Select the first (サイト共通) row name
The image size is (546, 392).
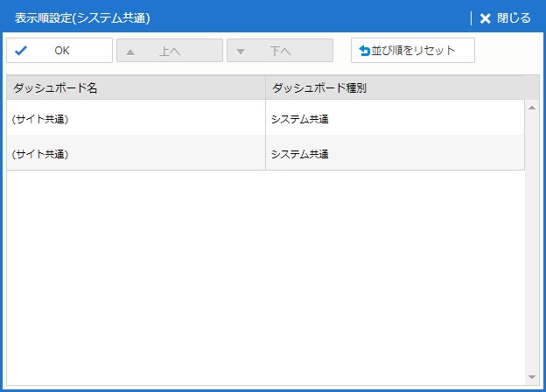(x=40, y=119)
